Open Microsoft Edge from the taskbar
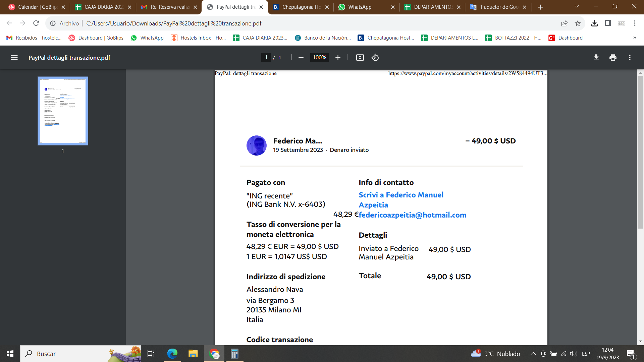Image resolution: width=644 pixels, height=362 pixels. point(172,354)
